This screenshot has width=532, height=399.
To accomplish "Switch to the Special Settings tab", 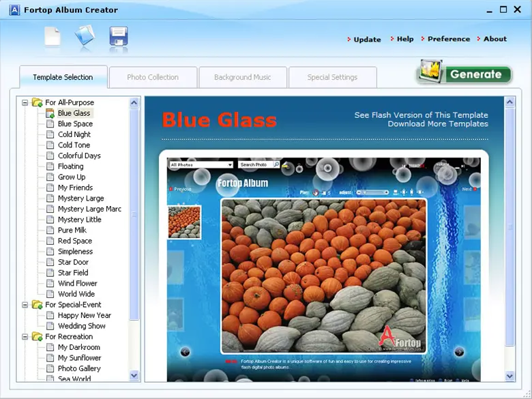I will coord(332,77).
